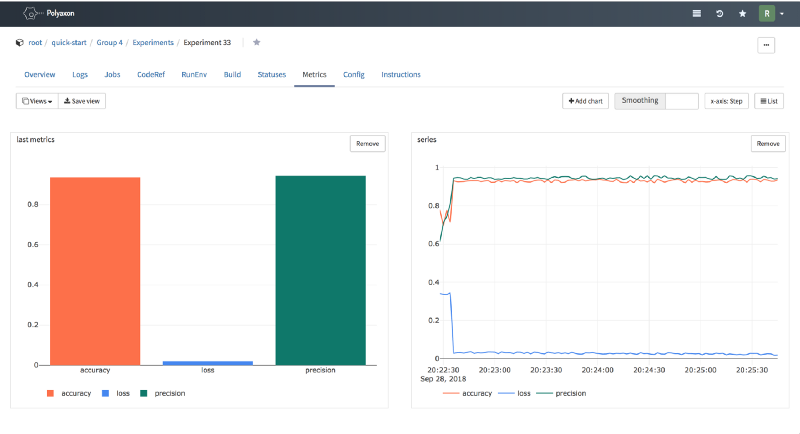Viewport: 800px width, 434px height.
Task: Remove the last metrics chart
Action: click(x=367, y=143)
